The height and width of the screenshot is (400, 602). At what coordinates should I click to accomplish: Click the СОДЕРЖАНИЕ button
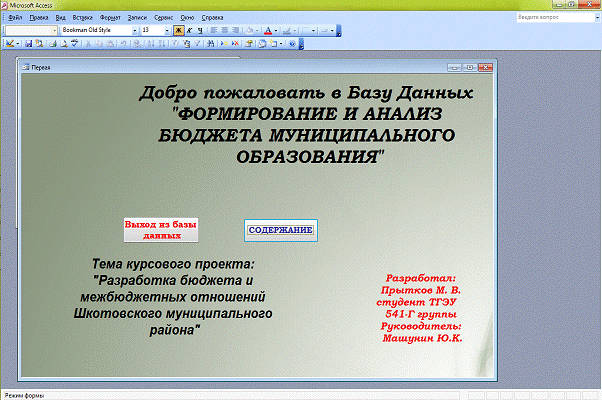(281, 230)
